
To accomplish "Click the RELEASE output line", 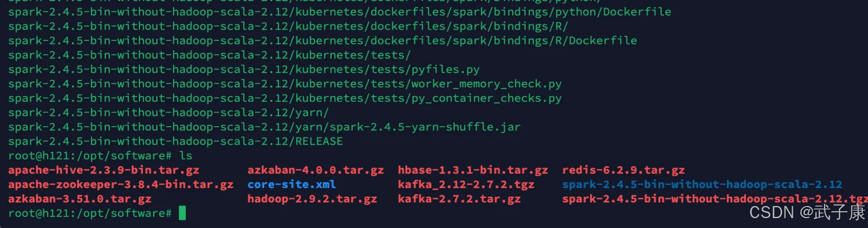I will tap(175, 141).
